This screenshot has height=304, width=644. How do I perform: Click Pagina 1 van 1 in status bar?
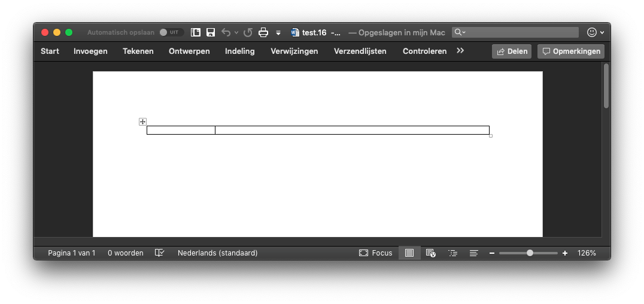[x=71, y=253]
